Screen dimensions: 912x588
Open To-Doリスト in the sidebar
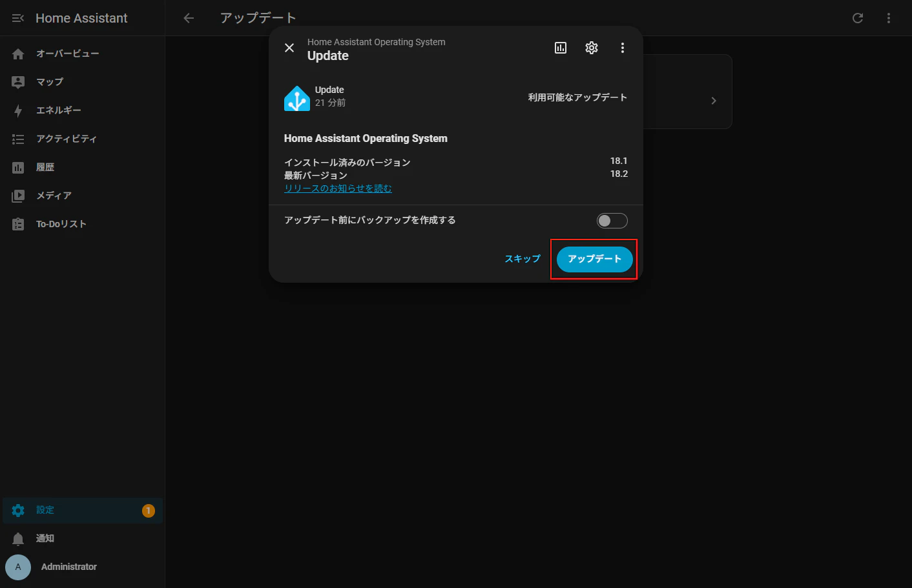click(x=83, y=224)
